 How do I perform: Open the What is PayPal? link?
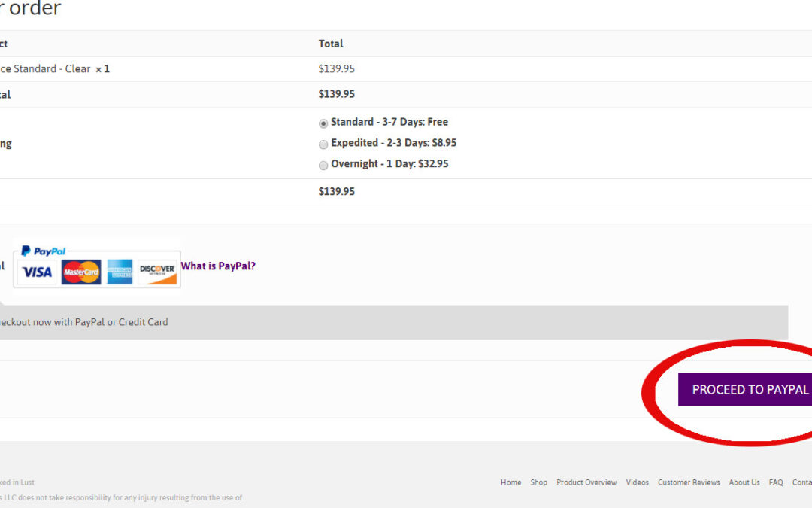(x=218, y=266)
